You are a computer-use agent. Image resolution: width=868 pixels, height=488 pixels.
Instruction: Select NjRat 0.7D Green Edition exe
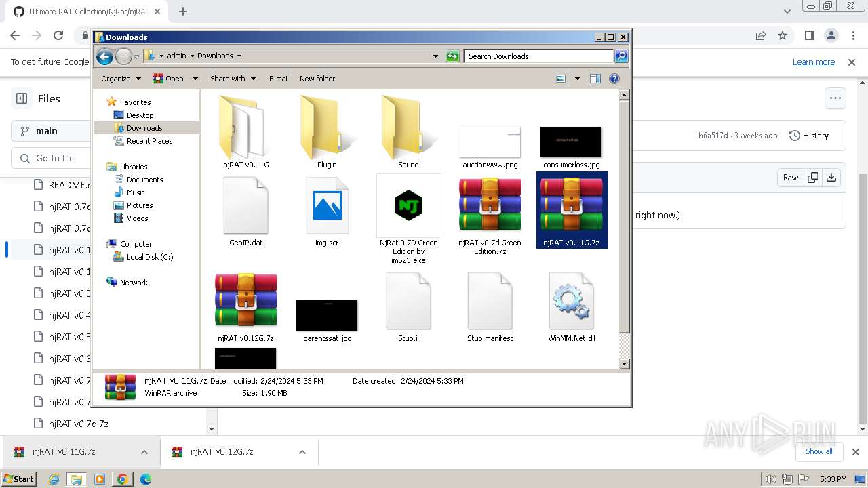click(x=408, y=218)
